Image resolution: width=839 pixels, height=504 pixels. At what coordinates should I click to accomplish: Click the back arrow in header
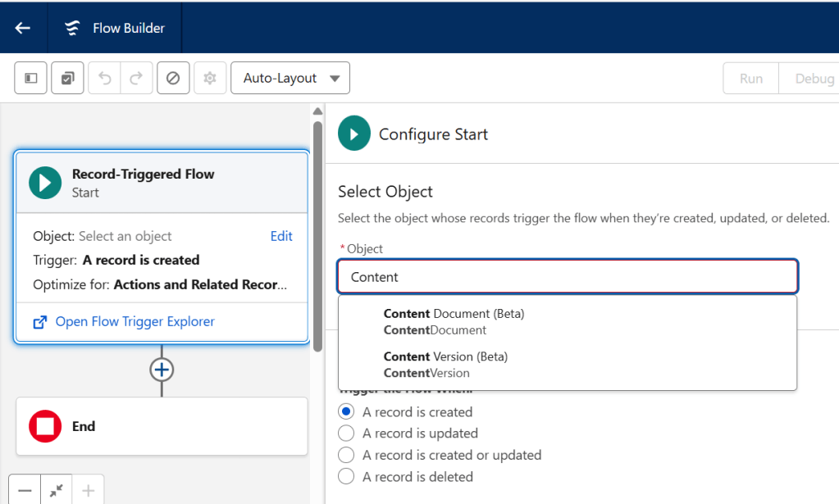[23, 28]
